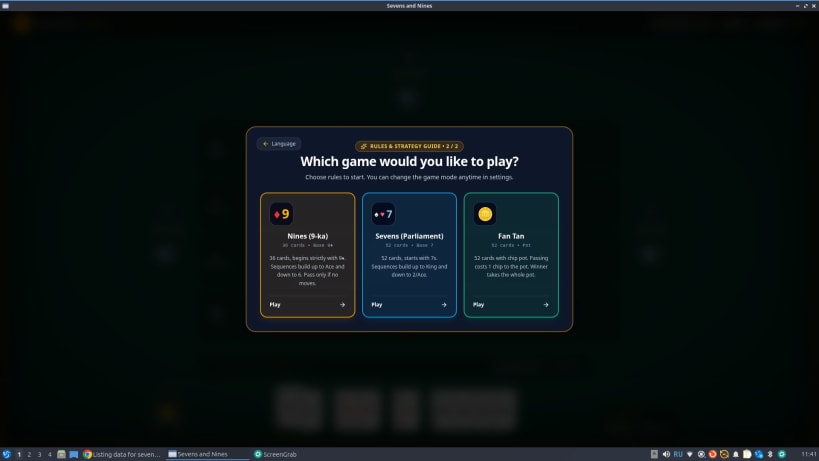Switch keyboard layout via RU indicator
The width and height of the screenshot is (819, 461).
click(x=678, y=454)
